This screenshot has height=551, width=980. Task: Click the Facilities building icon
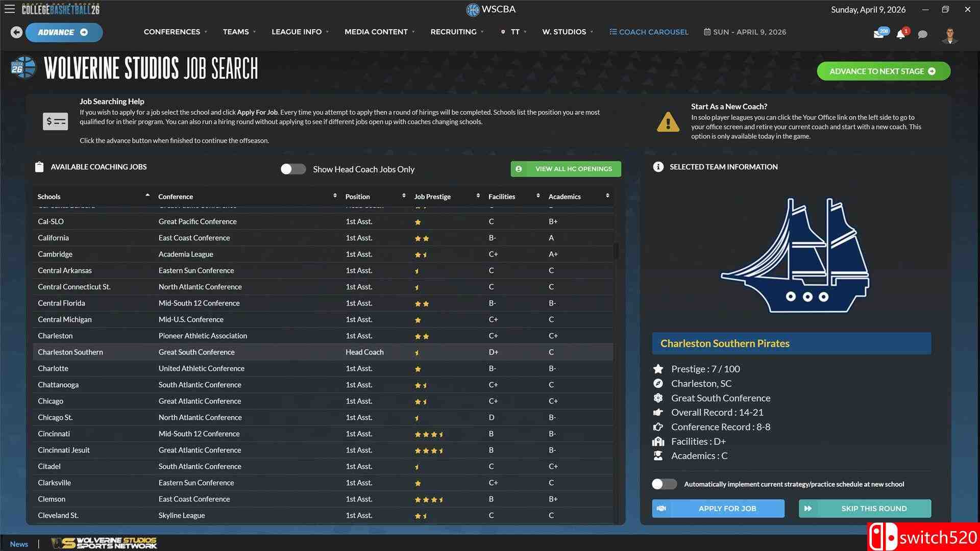coord(658,441)
